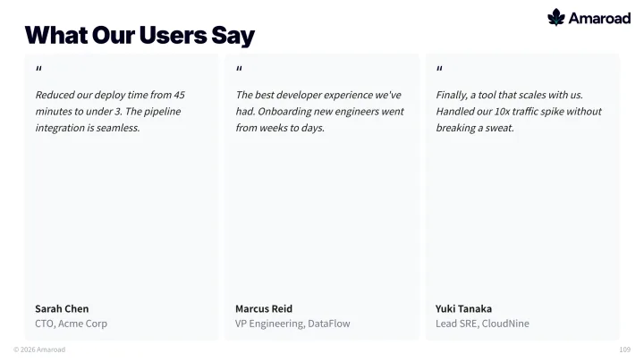
Task: Select the 10x traffic spike testimonial text
Action: click(x=518, y=111)
